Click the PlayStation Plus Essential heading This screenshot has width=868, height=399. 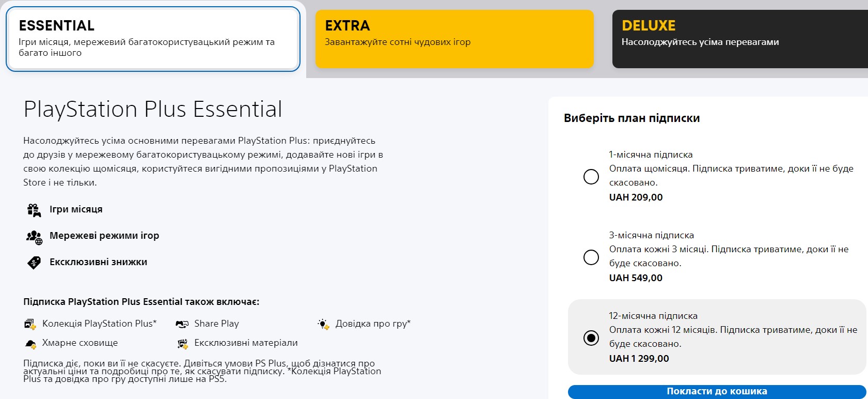[x=153, y=110]
